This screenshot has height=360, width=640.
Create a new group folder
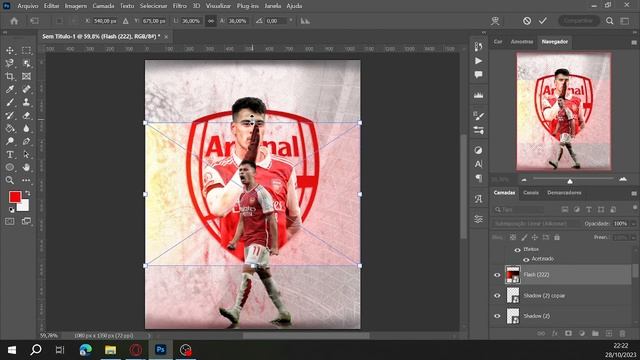595,333
